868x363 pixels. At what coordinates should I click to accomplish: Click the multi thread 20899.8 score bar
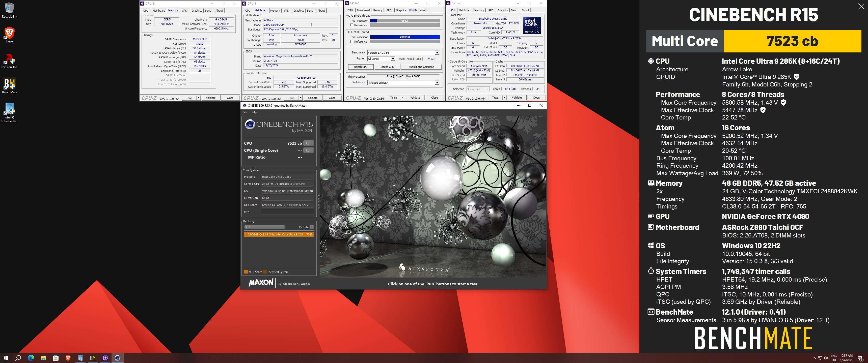click(405, 37)
